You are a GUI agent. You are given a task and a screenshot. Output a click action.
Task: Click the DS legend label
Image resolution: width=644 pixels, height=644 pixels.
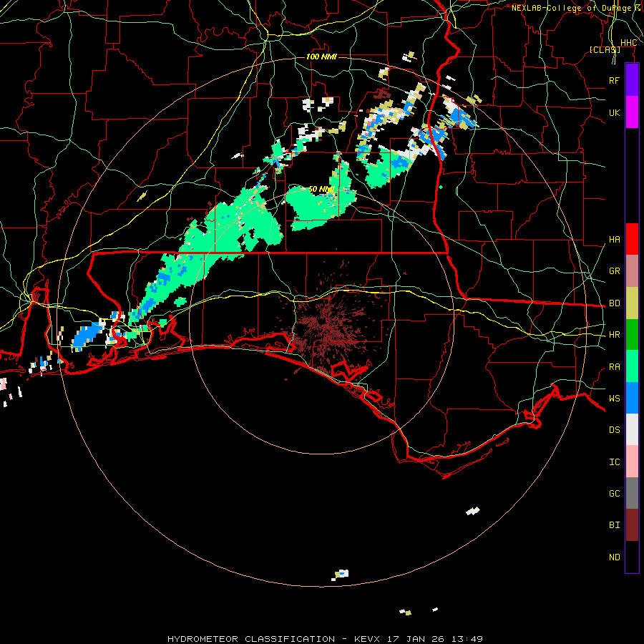pos(614,430)
